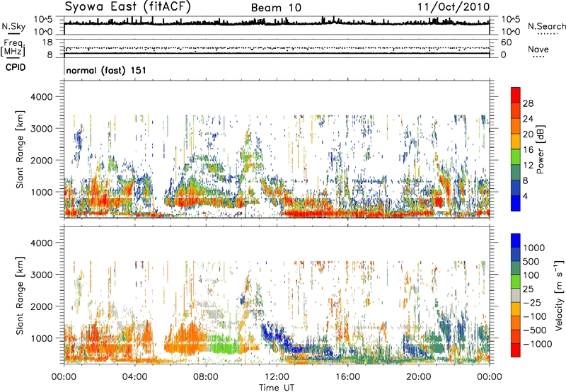Viewport: 566px width, 392px height.
Task: Select the gray segment of Velocity colorbar
Action: 516,296
